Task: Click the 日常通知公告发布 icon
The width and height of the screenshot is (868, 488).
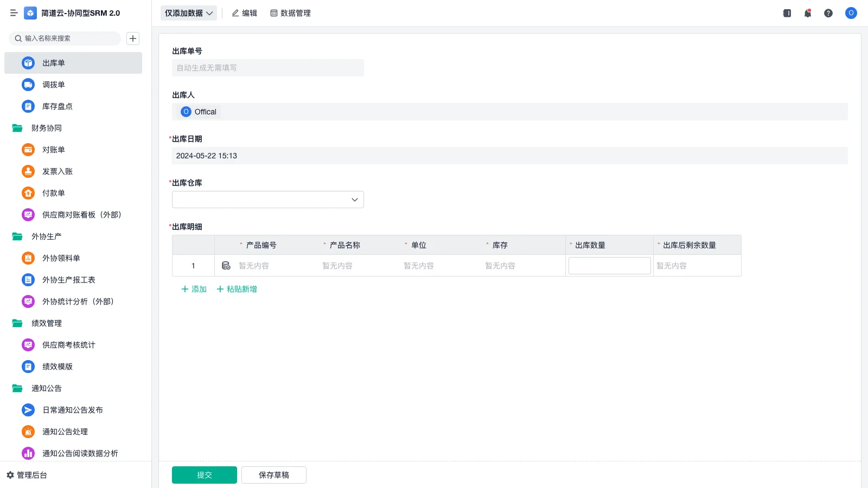Action: point(28,410)
